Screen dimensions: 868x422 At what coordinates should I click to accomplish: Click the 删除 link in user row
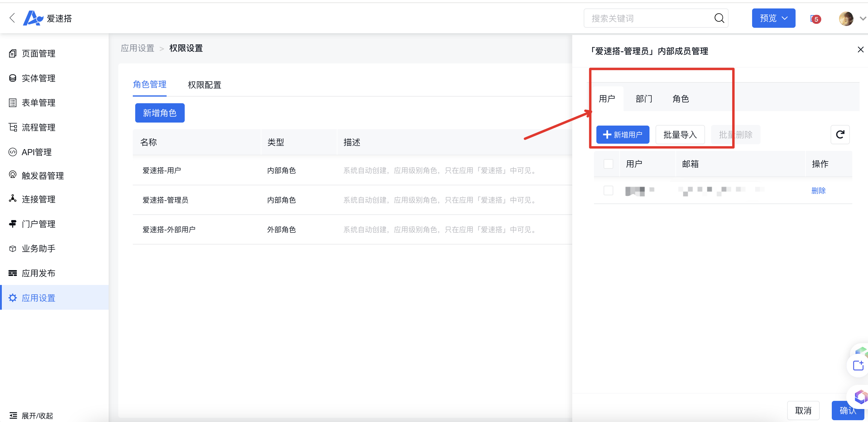(819, 191)
